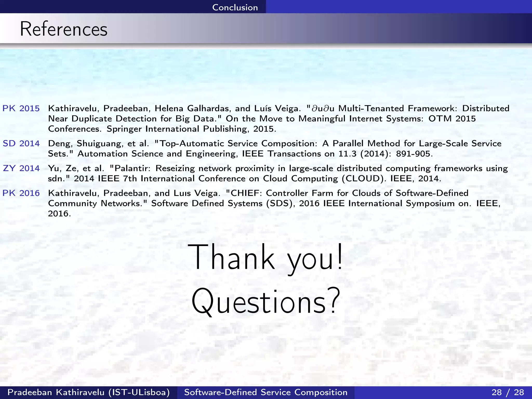Click the Conclusion section in header bar
Image resolution: width=532 pixels, height=399 pixels.
coord(235,7)
